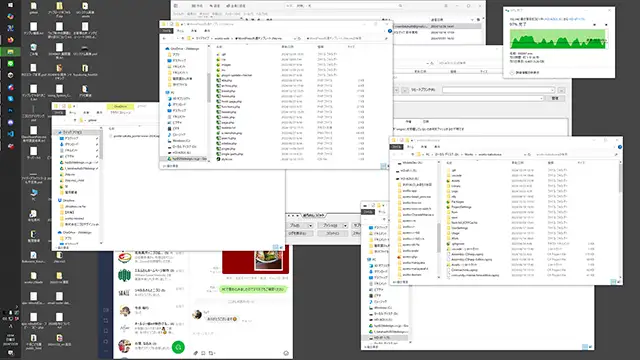The height and width of the screenshot is (360, 640).
Task: Click the green copy speed progress graph
Action: pyautogui.click(x=558, y=40)
